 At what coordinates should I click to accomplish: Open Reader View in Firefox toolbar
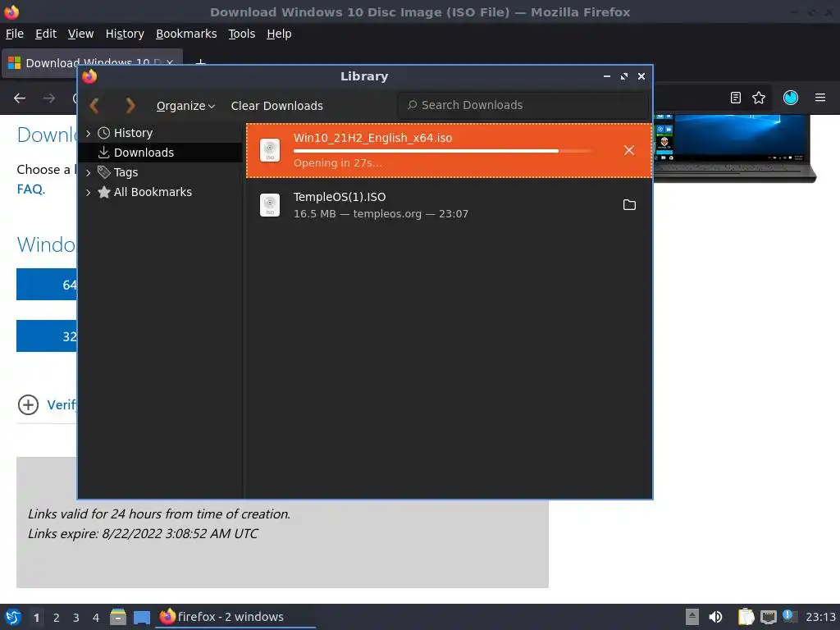[736, 98]
